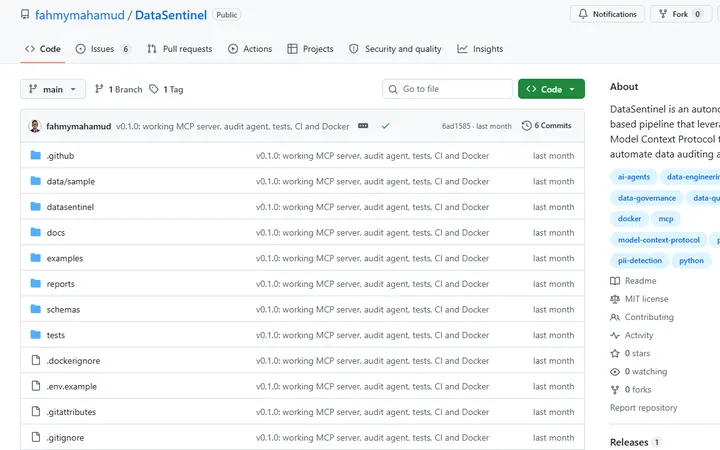Switch to the Code tab
Viewport: 720px width, 450px height.
click(x=43, y=49)
